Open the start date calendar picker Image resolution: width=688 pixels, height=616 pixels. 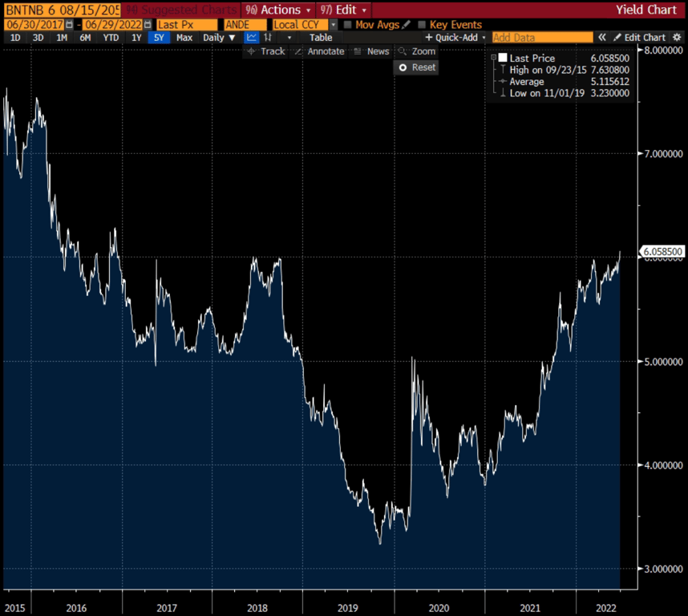[x=69, y=25]
